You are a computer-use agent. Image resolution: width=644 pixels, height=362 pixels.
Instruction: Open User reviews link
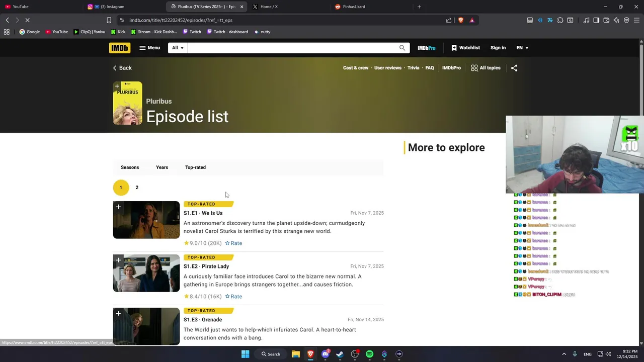(388, 68)
